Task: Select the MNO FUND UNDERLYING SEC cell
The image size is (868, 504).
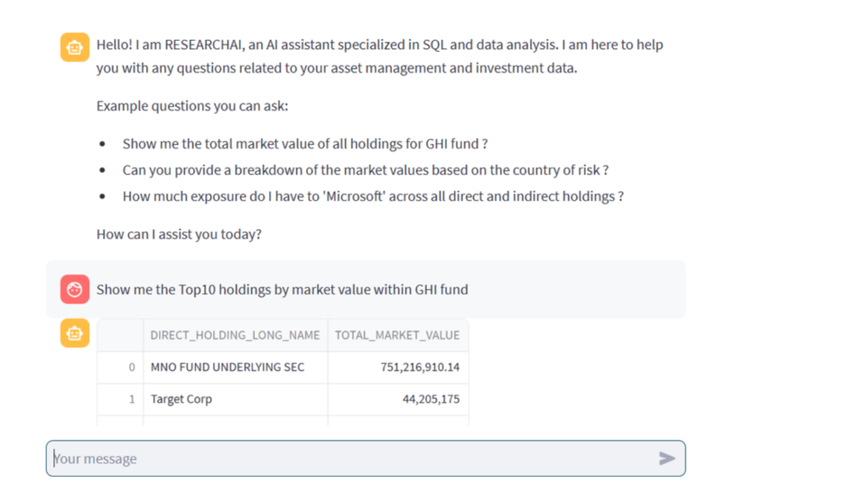Action: coord(236,367)
